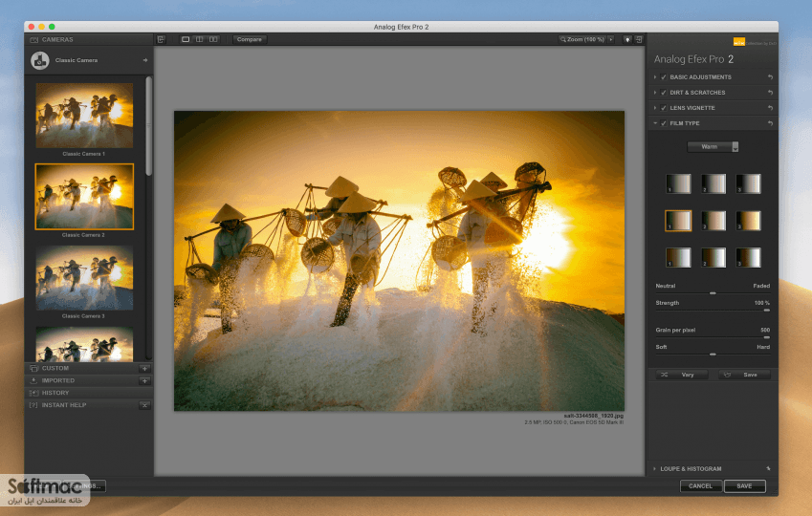Click the Imported section download icon

point(33,381)
